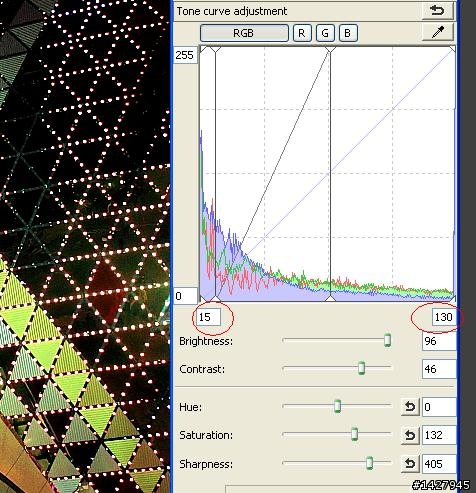Screen dimensions: 476x493
Task: Click the Sharpness value field 405
Action: (439, 464)
